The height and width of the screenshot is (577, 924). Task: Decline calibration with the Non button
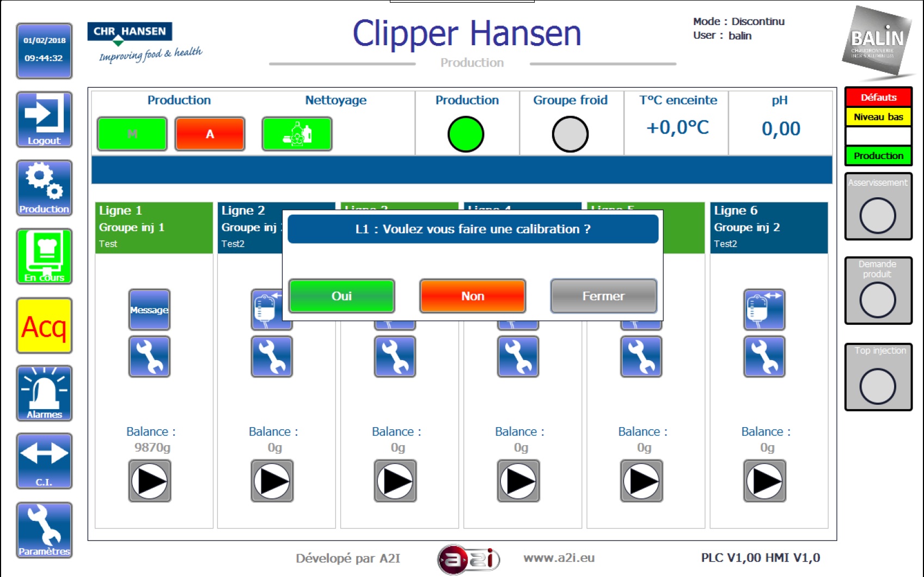(473, 296)
